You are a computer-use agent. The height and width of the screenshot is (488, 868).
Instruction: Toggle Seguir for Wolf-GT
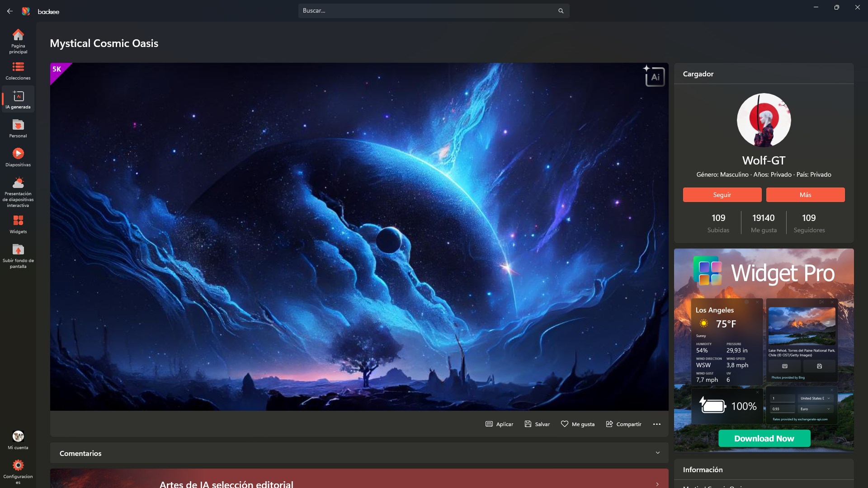[722, 195]
